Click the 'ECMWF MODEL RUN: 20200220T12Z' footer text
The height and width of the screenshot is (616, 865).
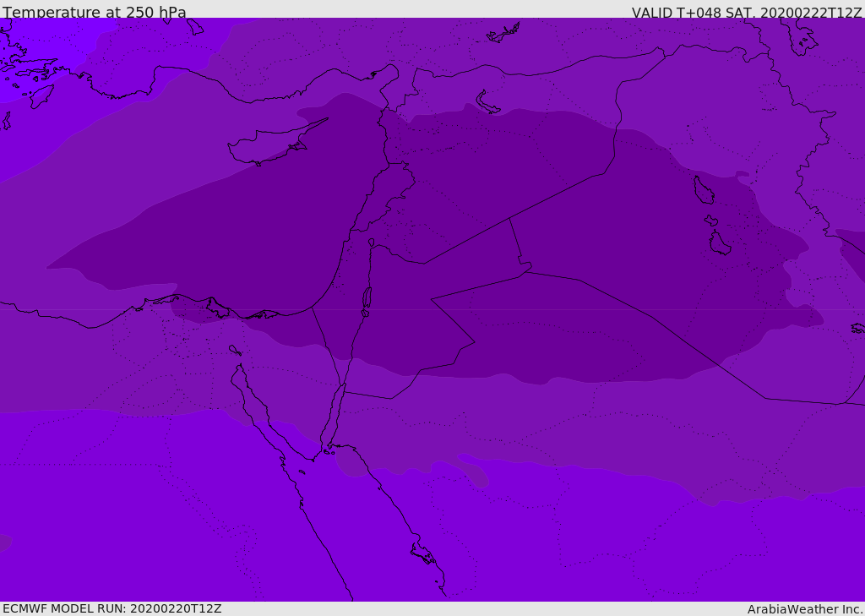[112, 608]
